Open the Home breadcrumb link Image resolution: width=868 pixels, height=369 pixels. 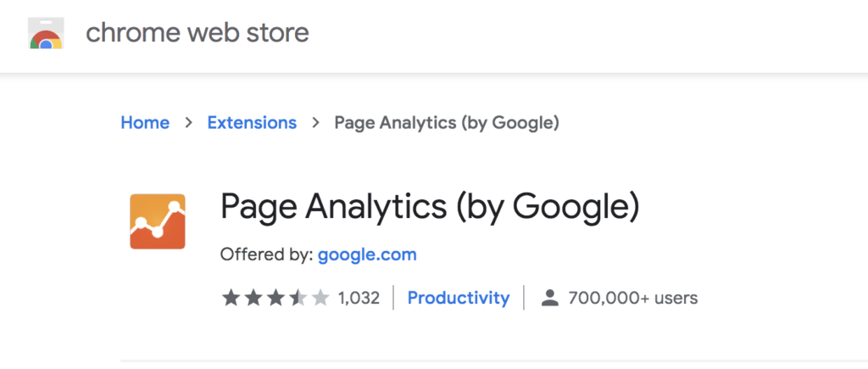tap(145, 122)
